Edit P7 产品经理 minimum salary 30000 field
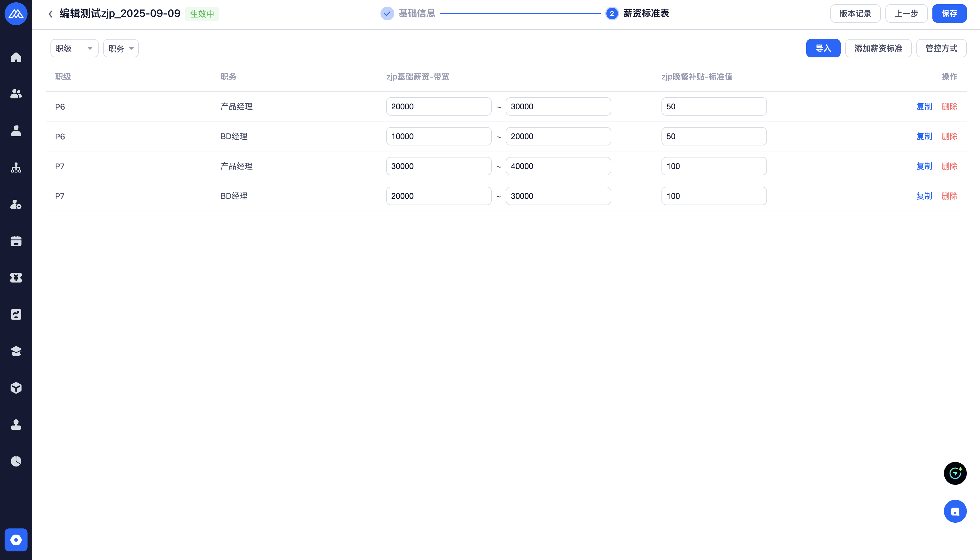Viewport: 980px width, 560px height. [438, 166]
